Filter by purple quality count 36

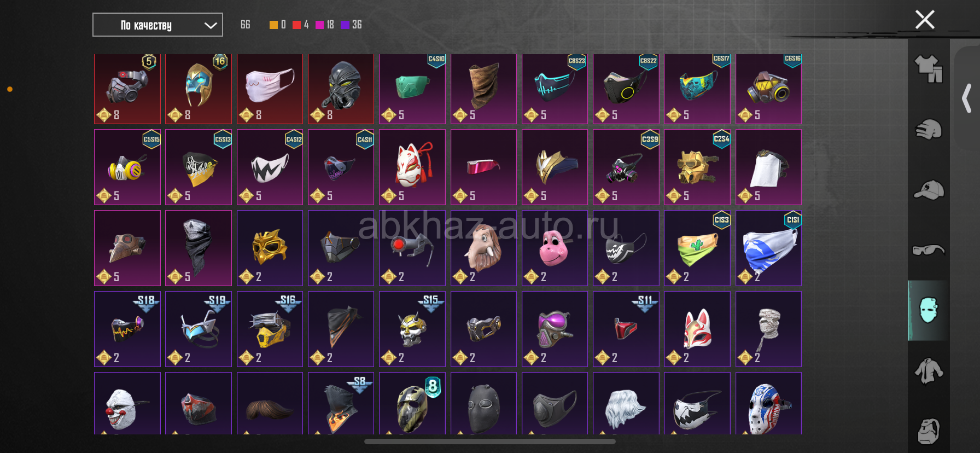[x=351, y=25]
